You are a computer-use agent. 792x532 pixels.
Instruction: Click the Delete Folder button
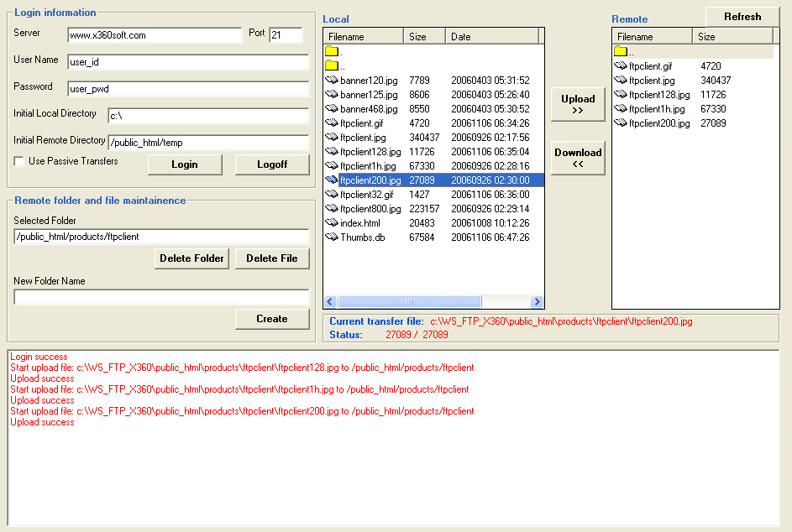point(191,258)
